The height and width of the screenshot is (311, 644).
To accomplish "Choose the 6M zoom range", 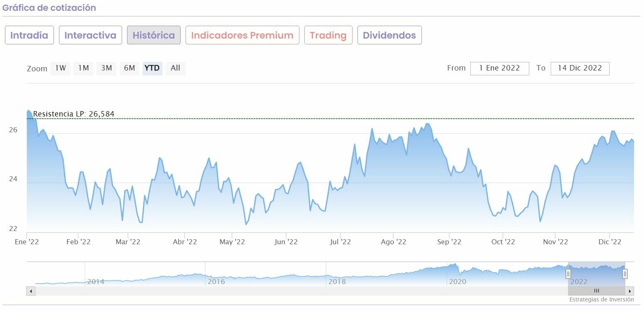I will (x=130, y=68).
